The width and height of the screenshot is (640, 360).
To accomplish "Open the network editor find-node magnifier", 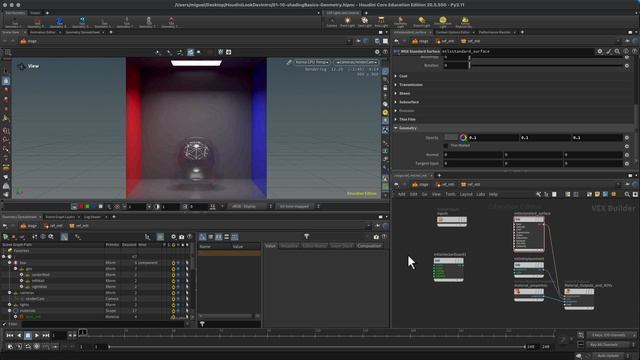I will click(627, 194).
